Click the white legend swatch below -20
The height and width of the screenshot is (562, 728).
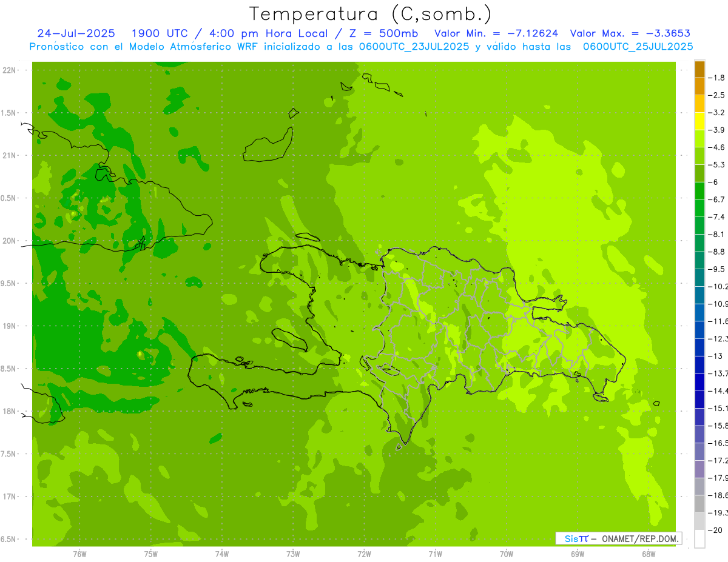click(x=699, y=538)
